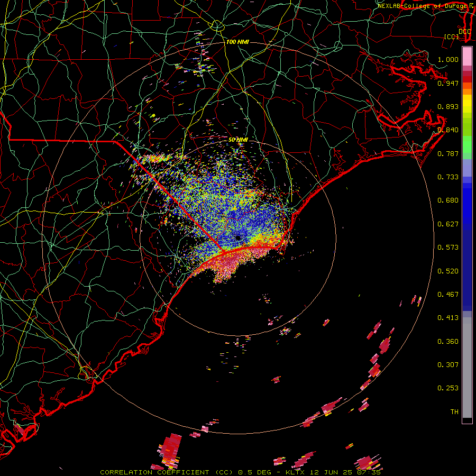Click the 0.360 color scale value
This screenshot has height=476, width=476.
click(448, 341)
